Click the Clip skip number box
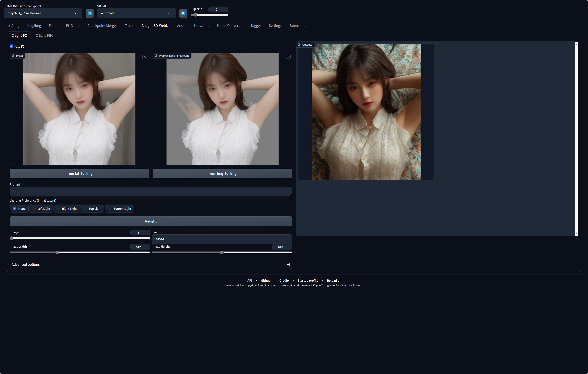588x374 pixels. click(x=218, y=10)
